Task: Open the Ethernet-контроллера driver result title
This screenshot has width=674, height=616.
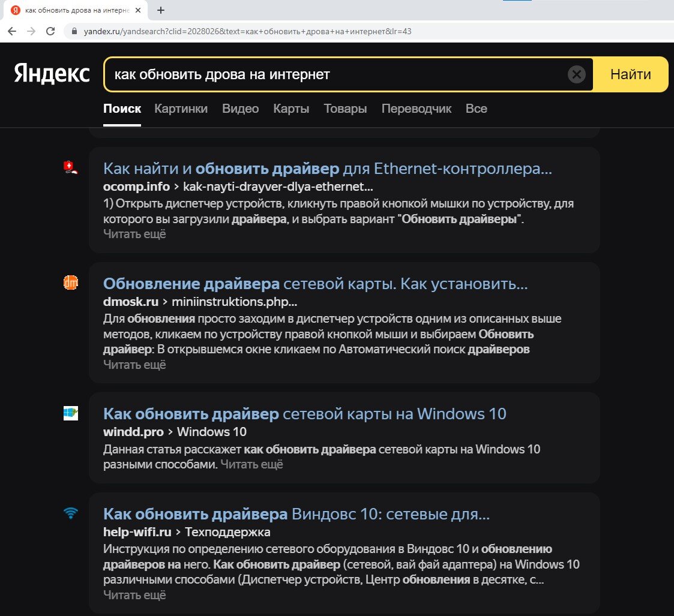Action: pyautogui.click(x=328, y=169)
